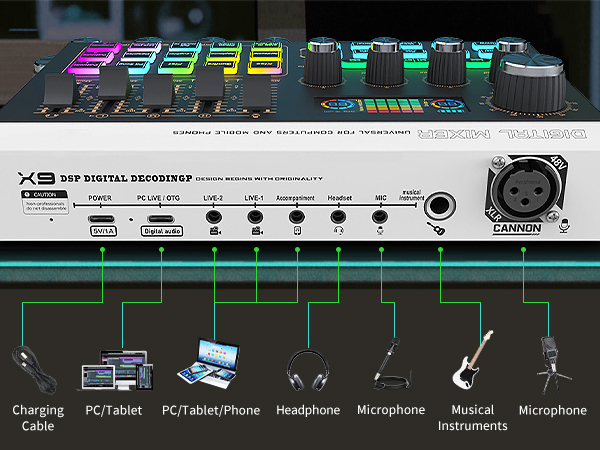600x450 pixels.
Task: Select the white electric guitar picture
Action: tap(473, 360)
